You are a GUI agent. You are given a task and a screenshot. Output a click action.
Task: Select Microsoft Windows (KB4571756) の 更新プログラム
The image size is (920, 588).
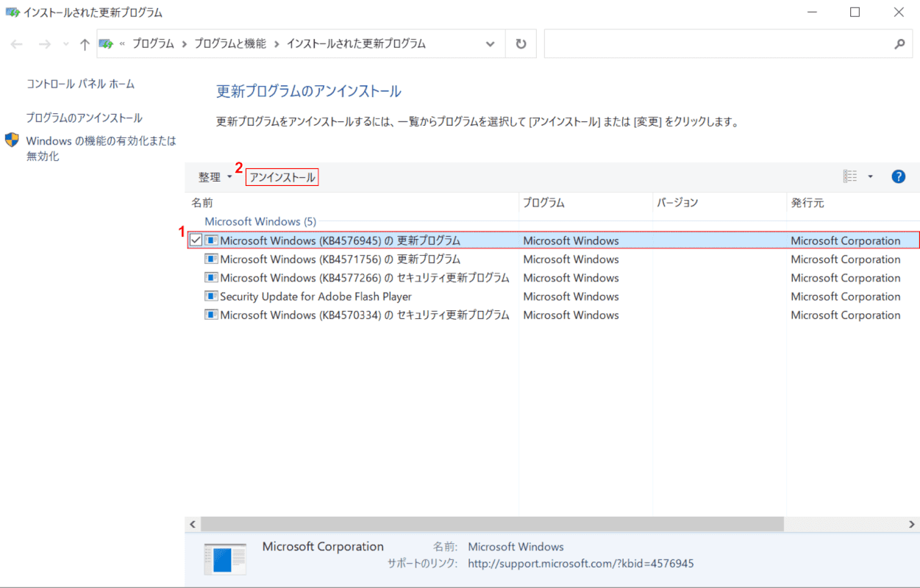(340, 259)
